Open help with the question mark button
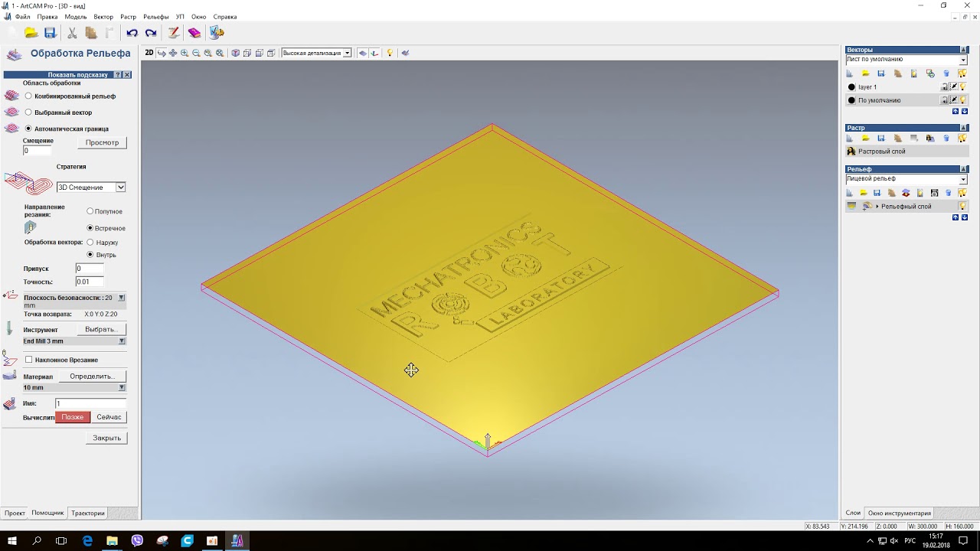This screenshot has height=551, width=980. tap(118, 75)
